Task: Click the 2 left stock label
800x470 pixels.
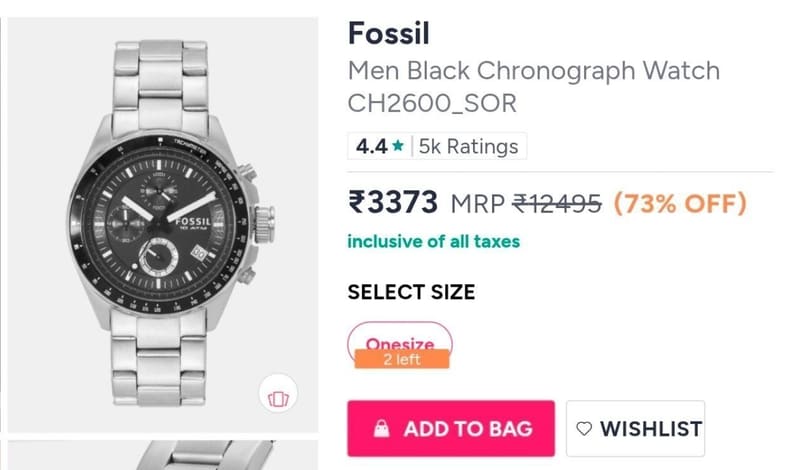Action: tap(402, 359)
